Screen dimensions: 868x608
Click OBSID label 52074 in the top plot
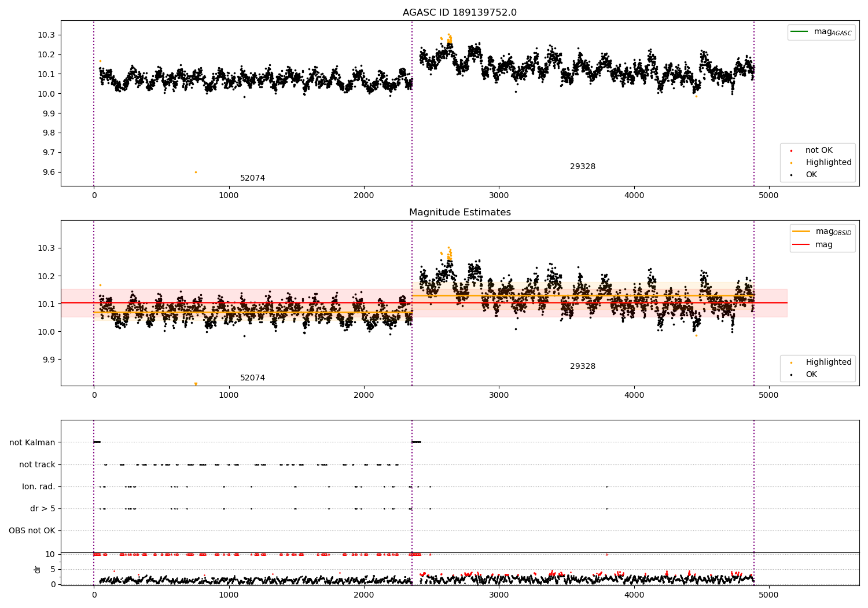pyautogui.click(x=252, y=178)
